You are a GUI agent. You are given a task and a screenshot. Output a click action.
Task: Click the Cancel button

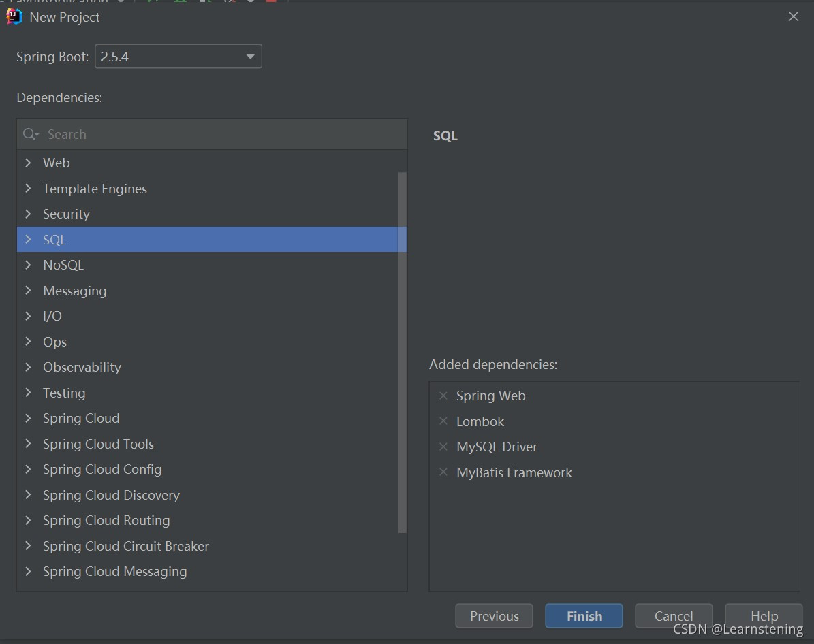[x=674, y=616]
